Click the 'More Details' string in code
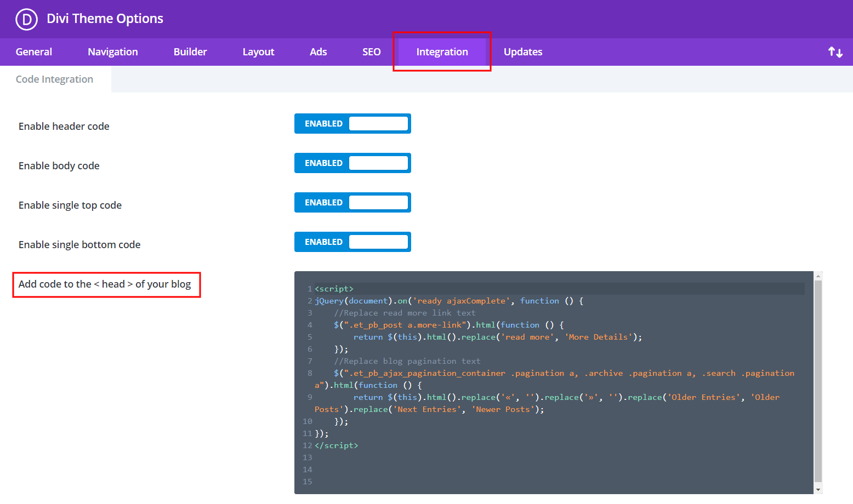The image size is (853, 504). tap(599, 337)
